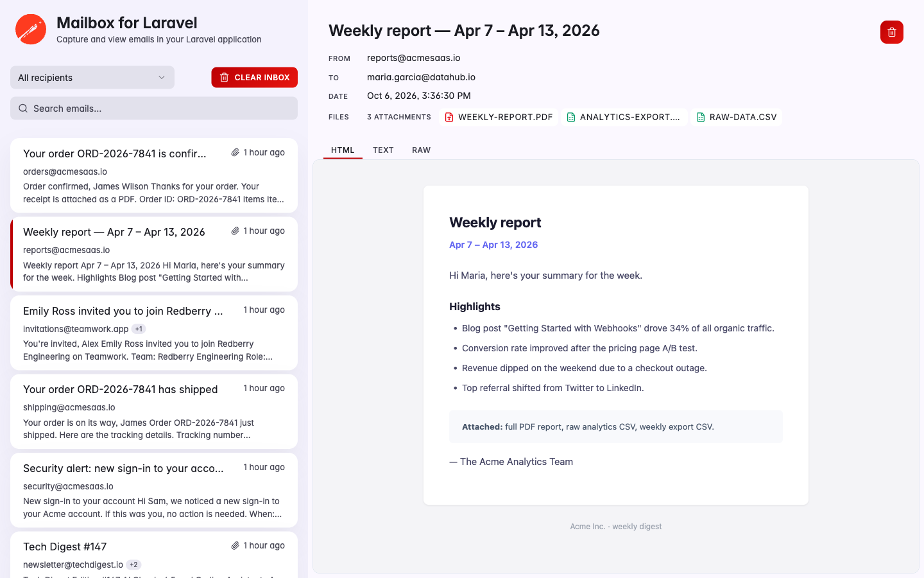Viewport: 924px width, 578px height.
Task: Click the Getting Started with Webhooks bullet
Action: (x=618, y=328)
